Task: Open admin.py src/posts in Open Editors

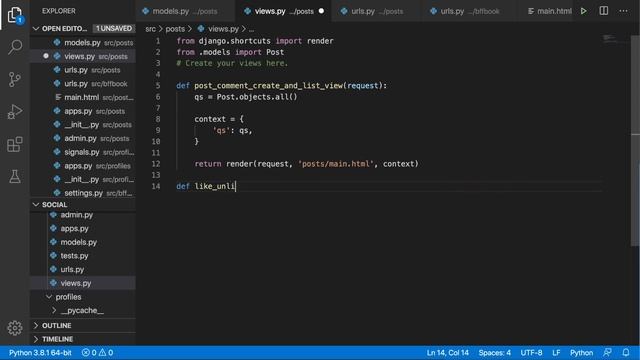Action: 83,138
